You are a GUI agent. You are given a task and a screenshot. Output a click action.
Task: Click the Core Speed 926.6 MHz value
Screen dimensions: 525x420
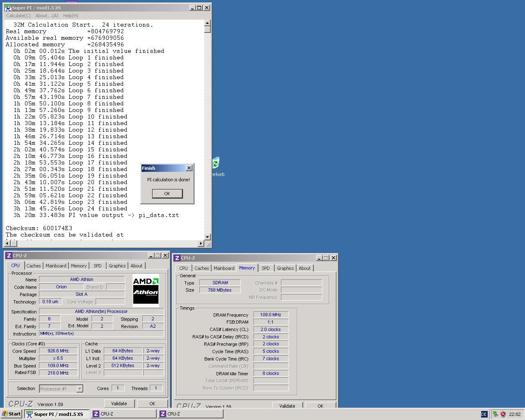pos(58,351)
